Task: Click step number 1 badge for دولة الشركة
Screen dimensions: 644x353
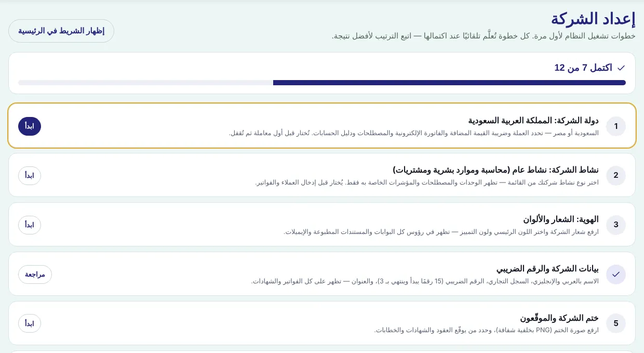Action: tap(616, 126)
